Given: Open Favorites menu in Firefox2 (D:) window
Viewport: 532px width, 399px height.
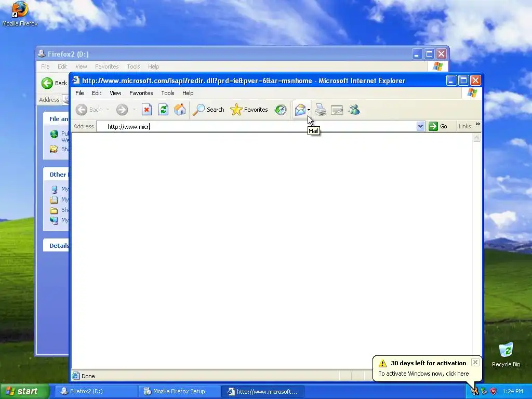Looking at the screenshot, I should click(x=107, y=66).
